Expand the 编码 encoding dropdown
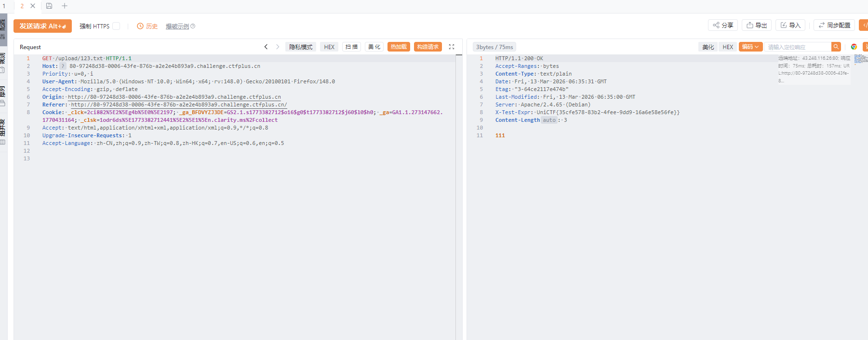868x340 pixels. [750, 47]
